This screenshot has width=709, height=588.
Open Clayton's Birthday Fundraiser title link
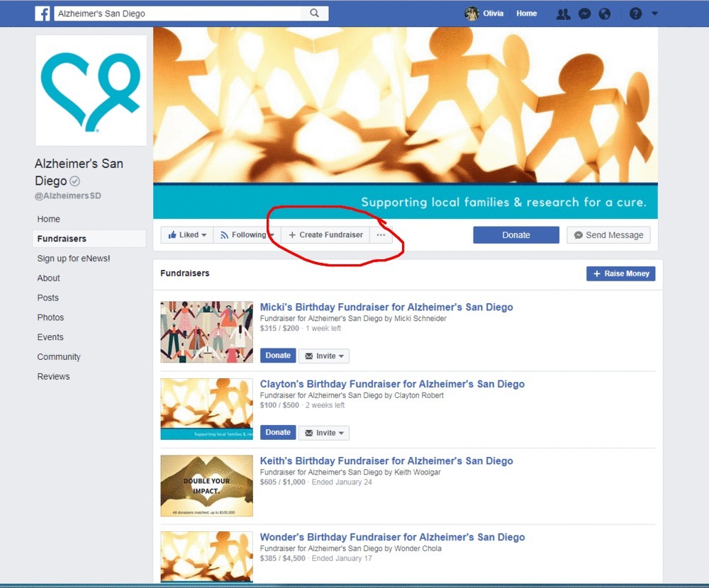pos(392,384)
